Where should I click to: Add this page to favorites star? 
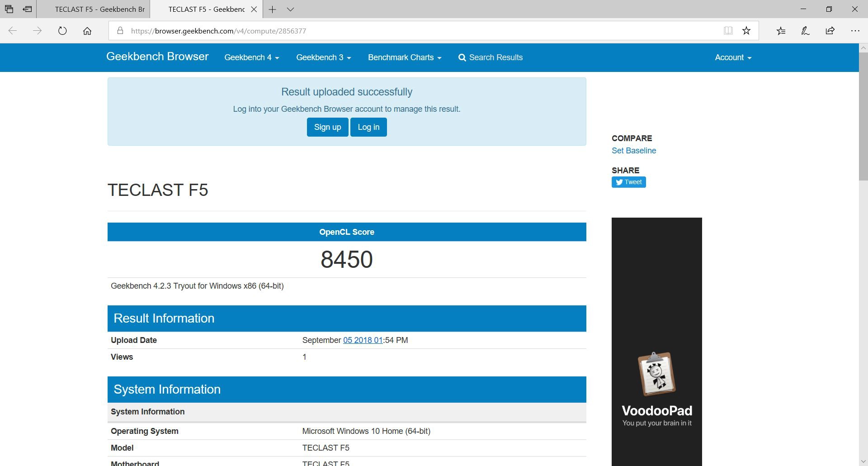pyautogui.click(x=746, y=31)
